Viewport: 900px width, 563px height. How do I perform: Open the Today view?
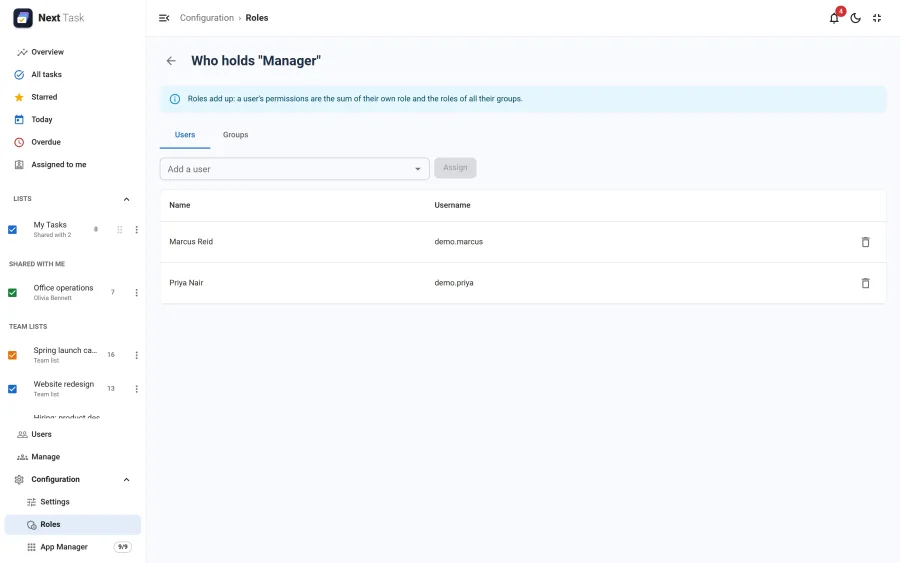pyautogui.click(x=72, y=119)
